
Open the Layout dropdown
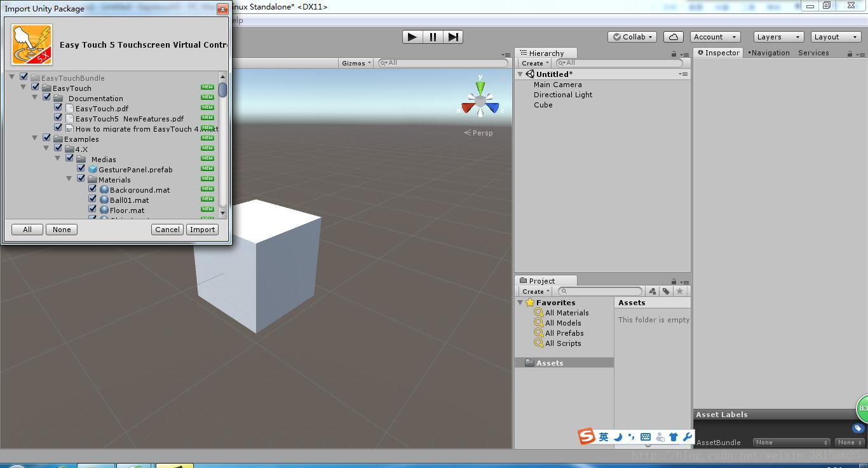coord(836,37)
